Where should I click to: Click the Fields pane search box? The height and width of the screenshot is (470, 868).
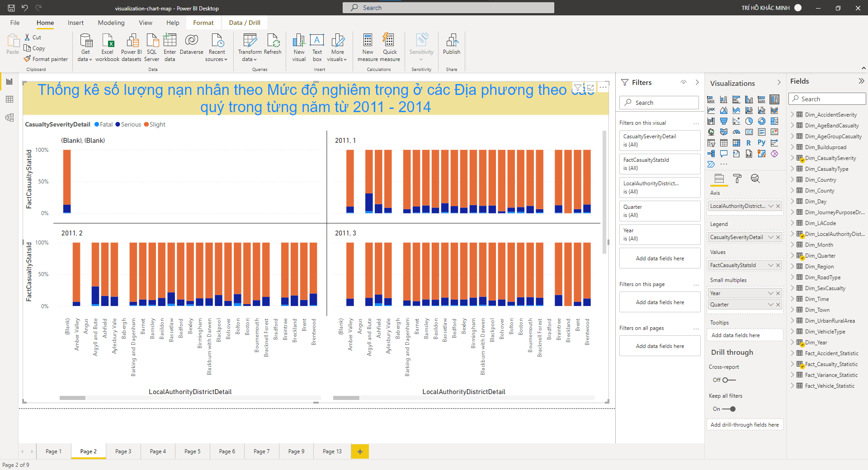[827, 99]
